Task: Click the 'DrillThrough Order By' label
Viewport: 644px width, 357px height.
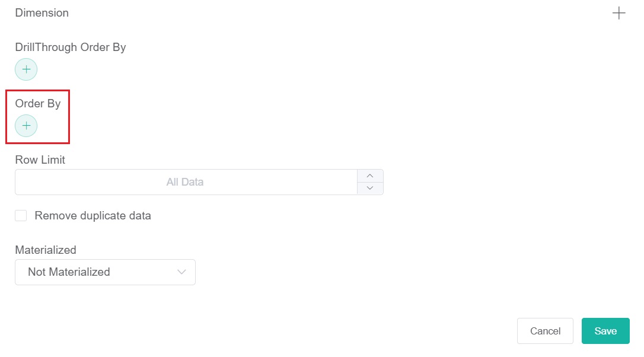Action: coord(70,47)
